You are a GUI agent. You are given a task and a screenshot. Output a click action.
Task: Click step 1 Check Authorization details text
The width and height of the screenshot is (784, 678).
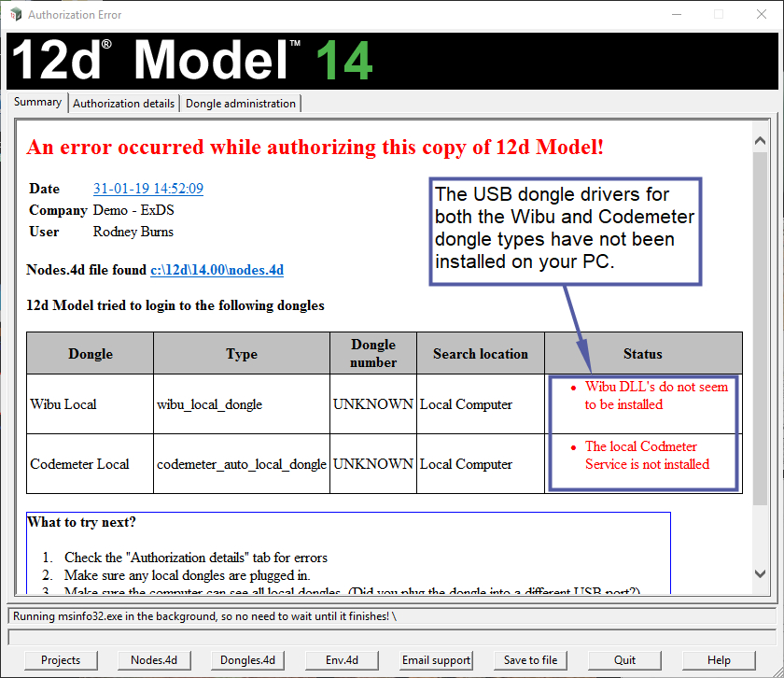(196, 558)
